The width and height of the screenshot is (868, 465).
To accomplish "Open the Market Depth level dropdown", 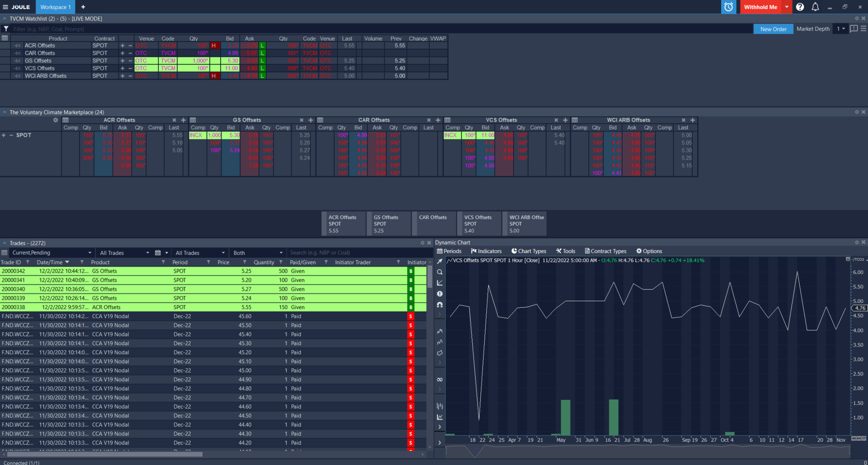I will pyautogui.click(x=840, y=29).
